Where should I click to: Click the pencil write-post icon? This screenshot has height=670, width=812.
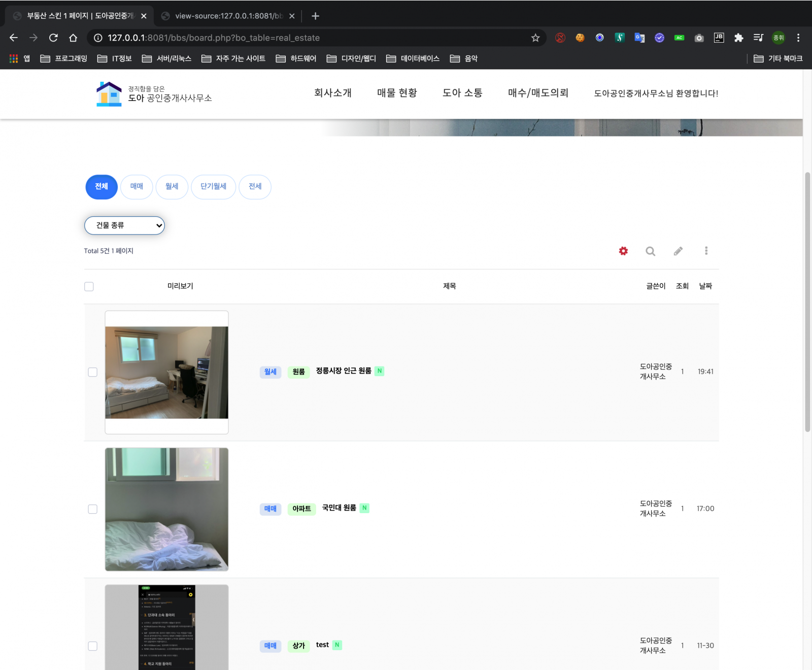click(x=678, y=251)
